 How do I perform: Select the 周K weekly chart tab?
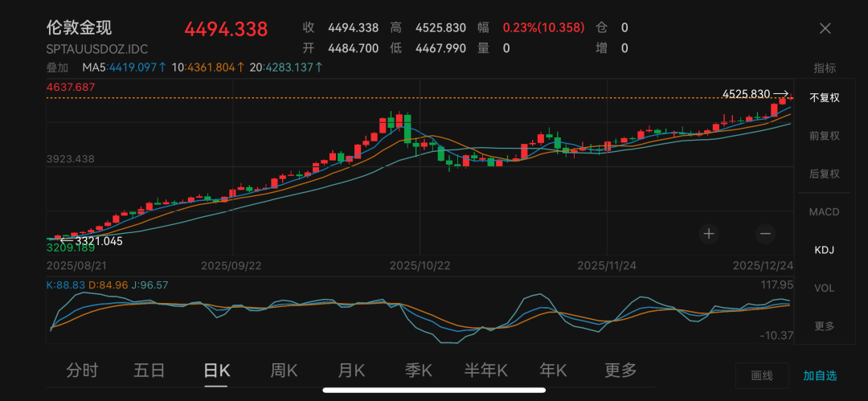[284, 370]
